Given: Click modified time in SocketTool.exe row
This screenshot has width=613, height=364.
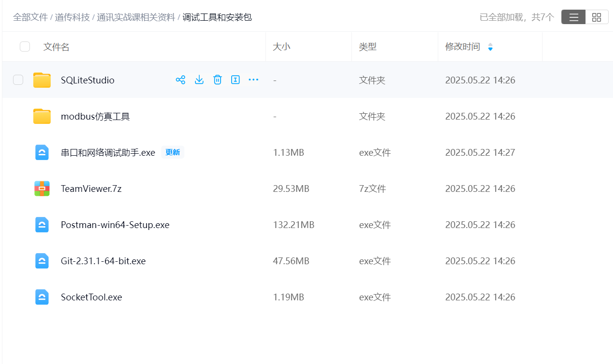Looking at the screenshot, I should [480, 297].
